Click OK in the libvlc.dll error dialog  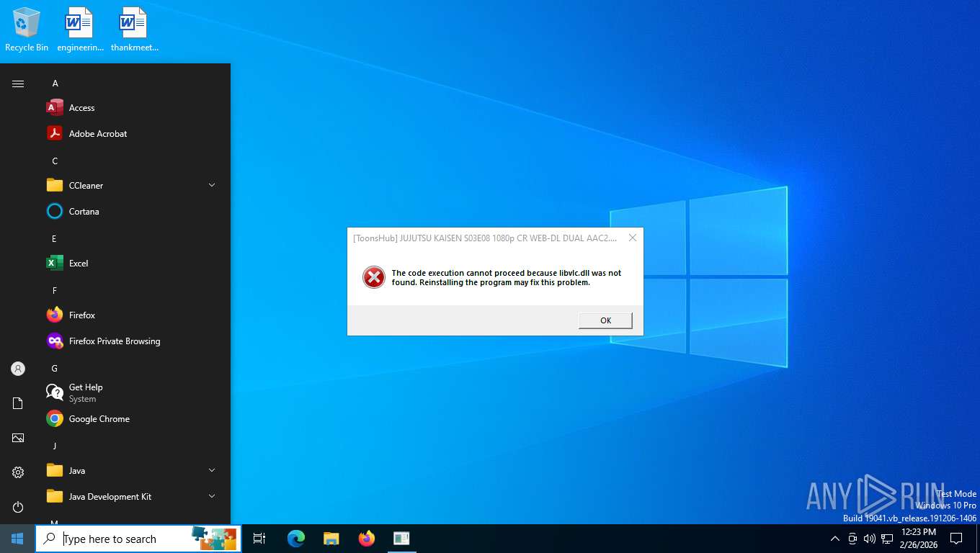pos(605,320)
